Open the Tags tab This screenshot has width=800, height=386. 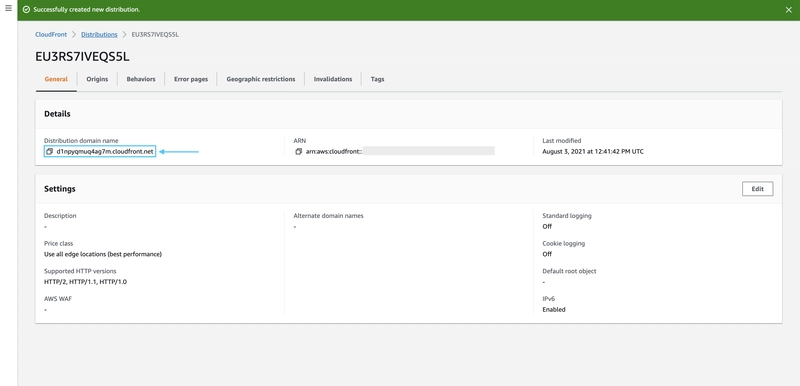tap(378, 79)
